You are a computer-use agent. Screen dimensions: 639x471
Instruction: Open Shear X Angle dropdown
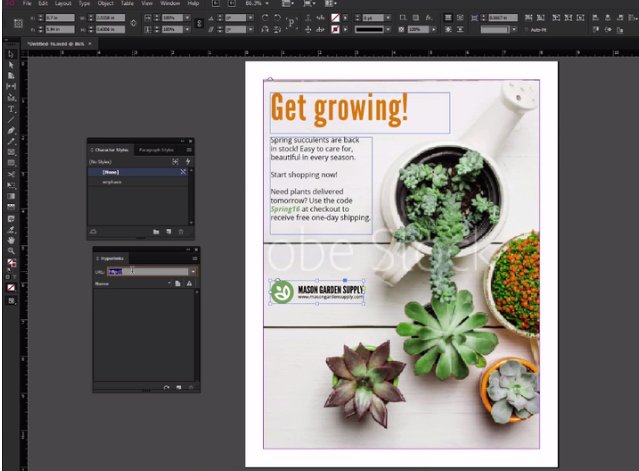(x=251, y=29)
